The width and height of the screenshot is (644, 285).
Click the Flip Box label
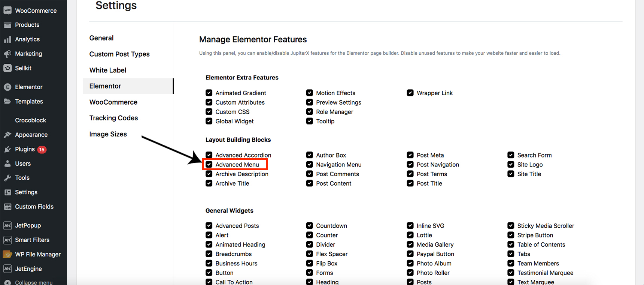327,263
